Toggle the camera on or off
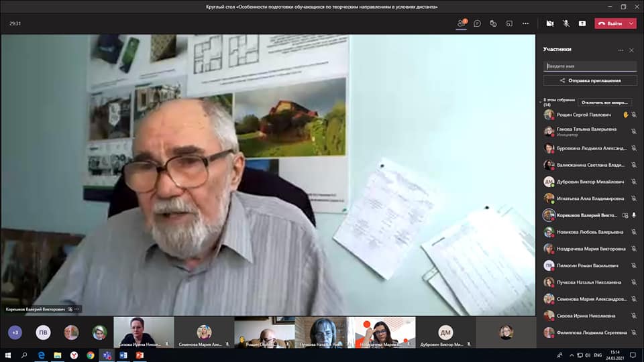This screenshot has width=644, height=362. point(549,23)
